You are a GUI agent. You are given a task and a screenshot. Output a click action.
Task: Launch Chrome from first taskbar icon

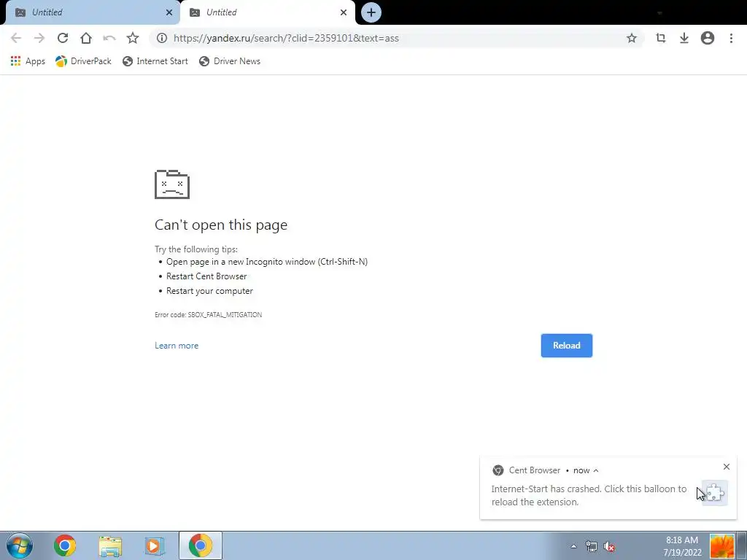coord(65,545)
